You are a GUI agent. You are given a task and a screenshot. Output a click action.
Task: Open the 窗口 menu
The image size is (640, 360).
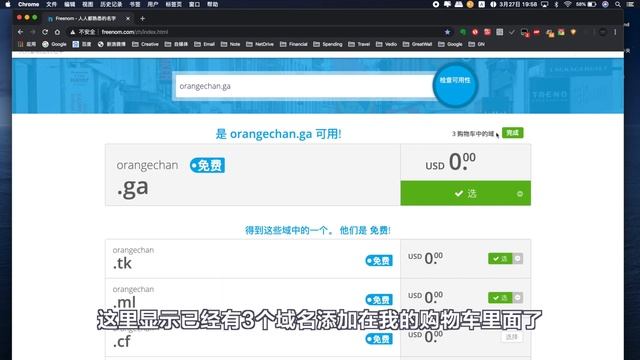pyautogui.click(x=194, y=4)
